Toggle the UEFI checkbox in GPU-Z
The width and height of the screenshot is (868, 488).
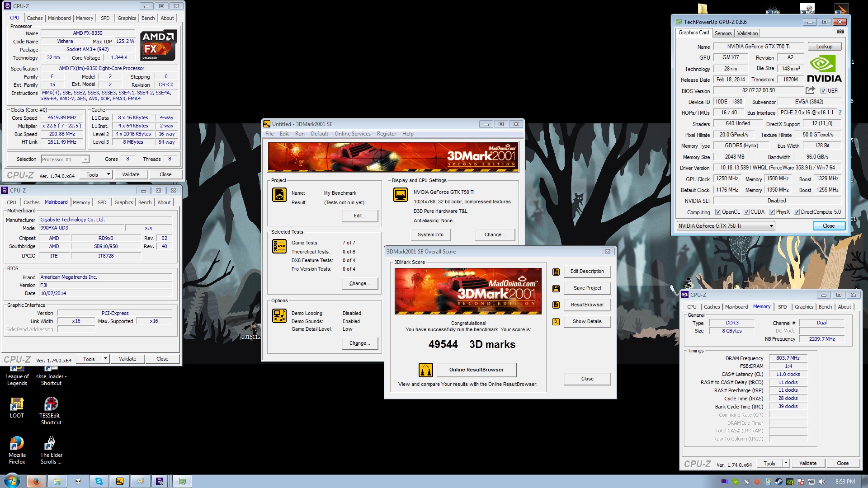coord(823,91)
